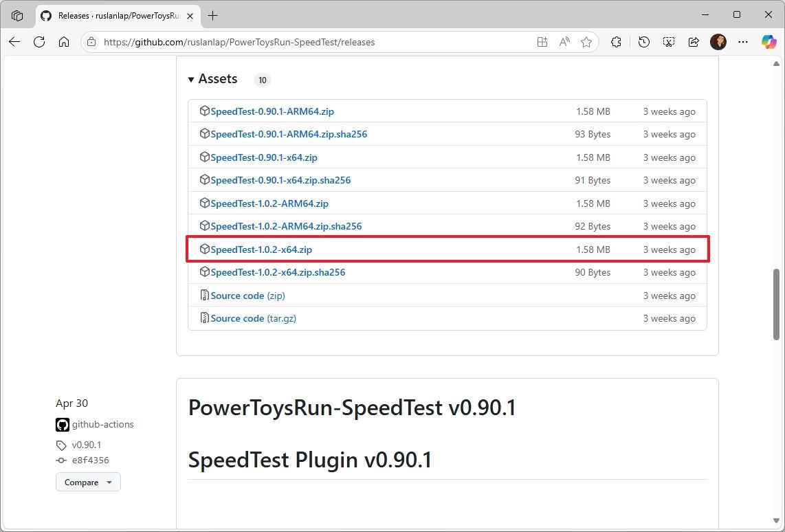Screen dimensions: 785x532
Task: Open the Copilot sidebar icon
Action: coord(769,42)
